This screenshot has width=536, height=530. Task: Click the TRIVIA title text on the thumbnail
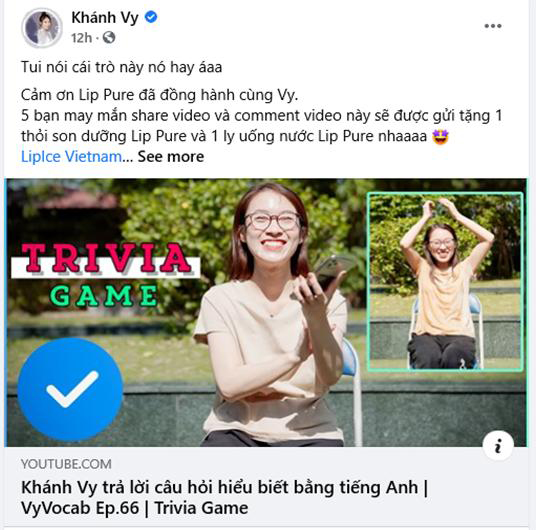pos(106,259)
